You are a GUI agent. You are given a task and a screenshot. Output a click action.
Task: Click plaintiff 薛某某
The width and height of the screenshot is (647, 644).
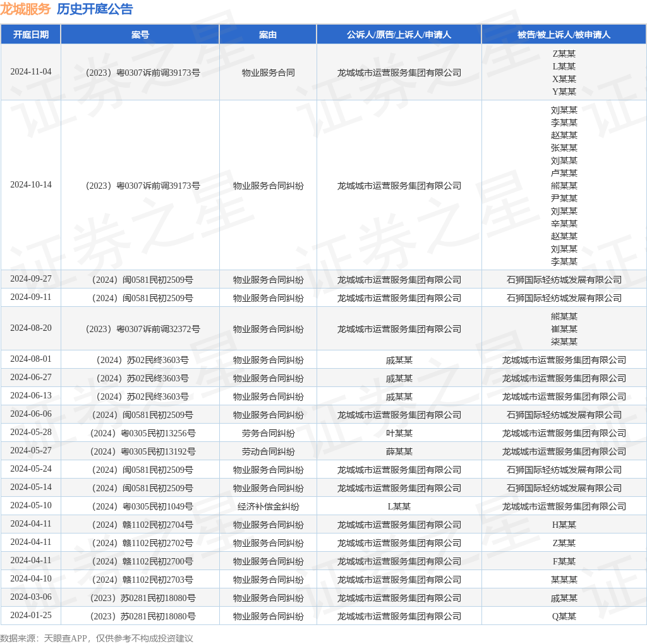coord(399,451)
